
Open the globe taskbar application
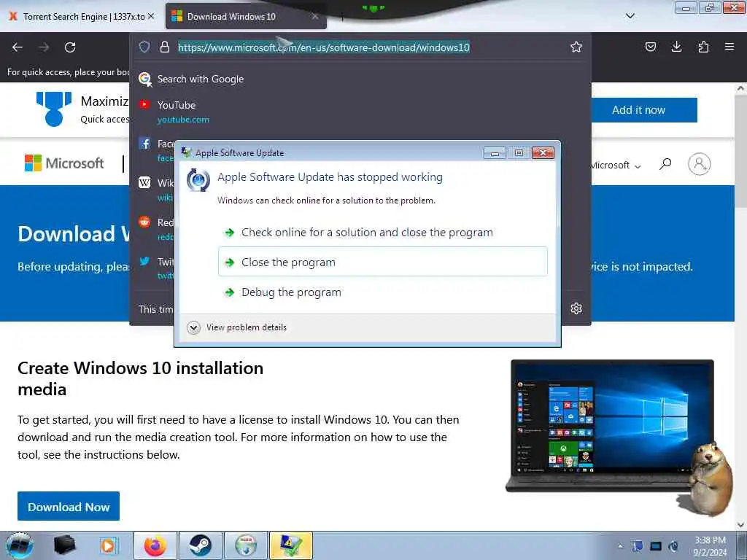tap(245, 545)
